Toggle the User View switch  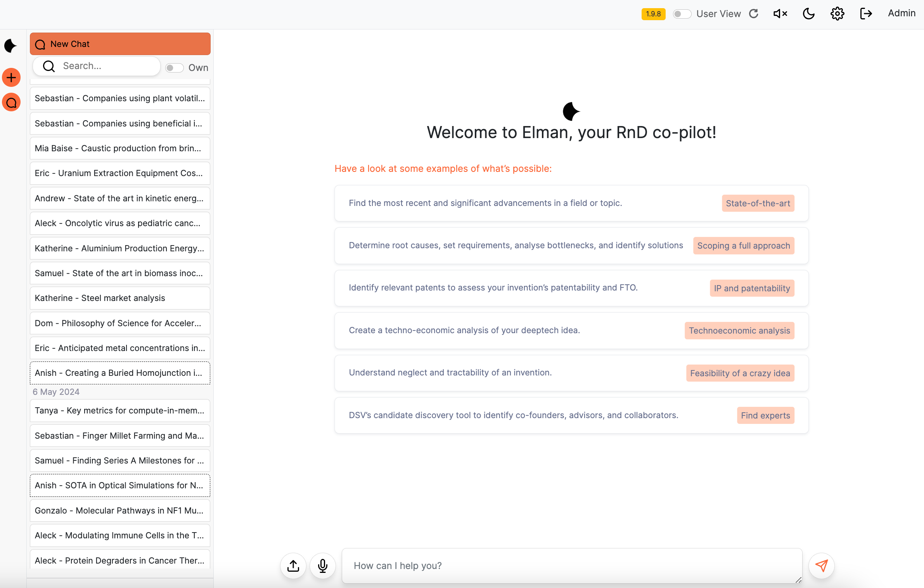(682, 14)
